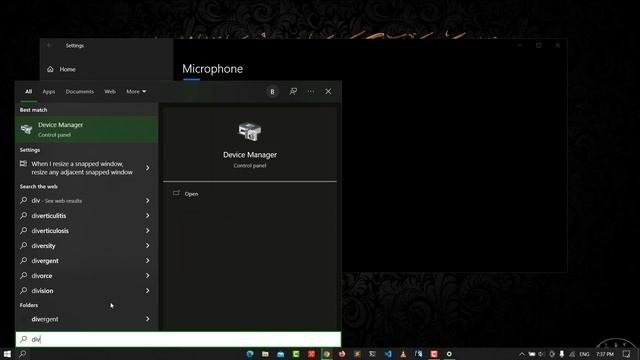Click the Device Manager title in preview pane
The width and height of the screenshot is (640, 360).
tap(250, 155)
